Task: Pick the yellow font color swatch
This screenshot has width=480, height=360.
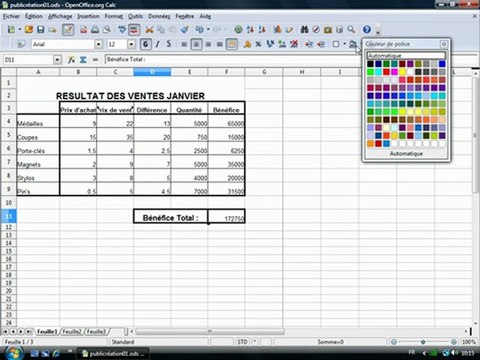Action: [x=402, y=72]
